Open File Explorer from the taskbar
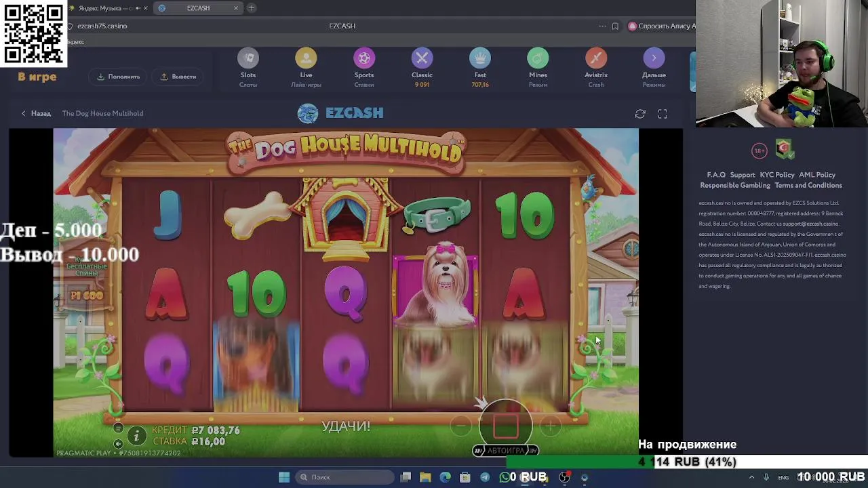This screenshot has height=488, width=868. tap(425, 477)
